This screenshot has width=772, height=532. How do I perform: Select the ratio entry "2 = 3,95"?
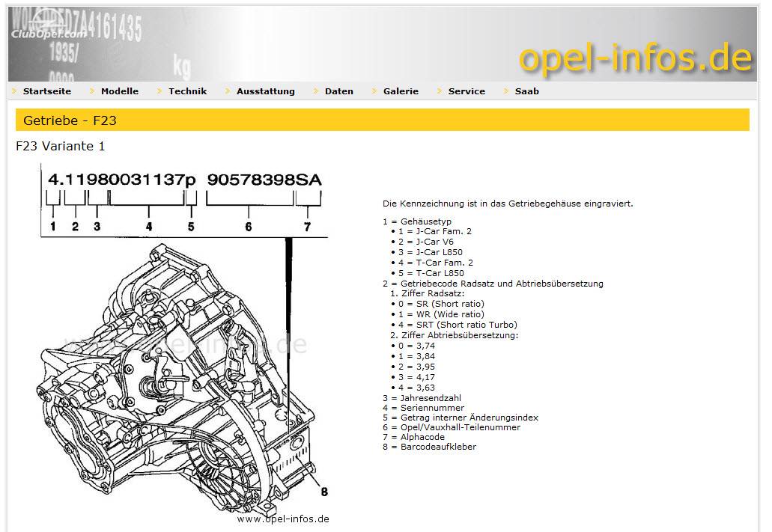pos(416,367)
